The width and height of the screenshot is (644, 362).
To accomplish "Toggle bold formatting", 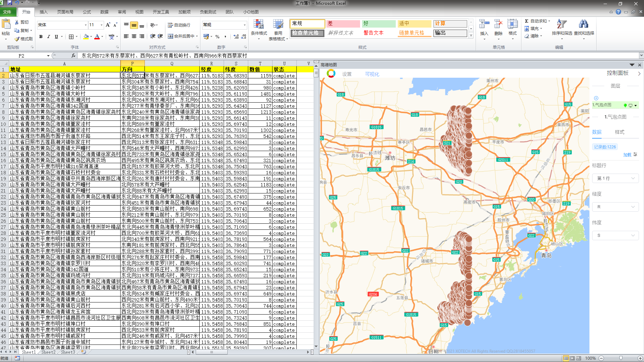I will (41, 37).
